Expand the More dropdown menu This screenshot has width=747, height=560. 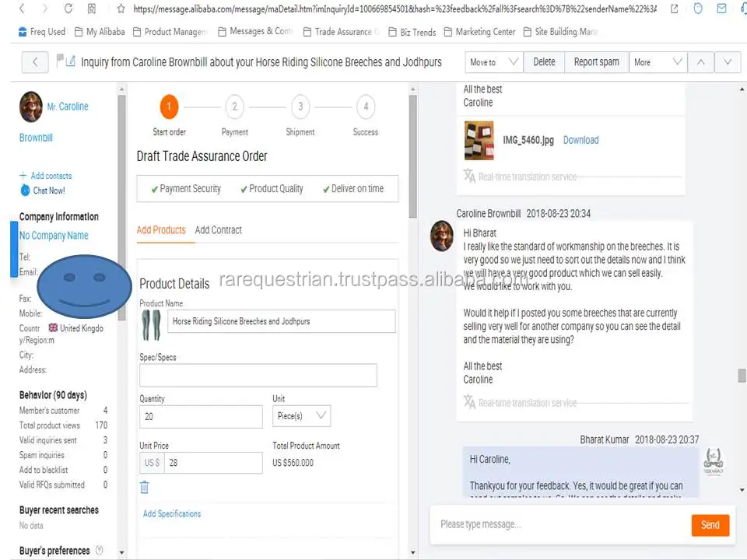[x=658, y=62]
